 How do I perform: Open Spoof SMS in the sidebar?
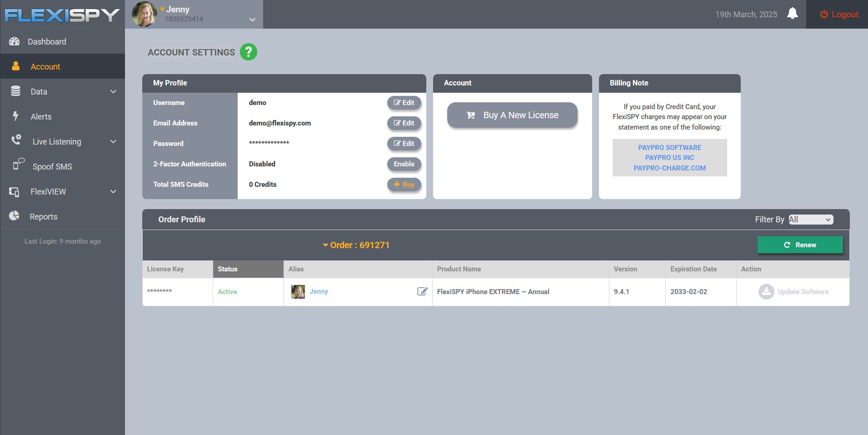[62, 166]
